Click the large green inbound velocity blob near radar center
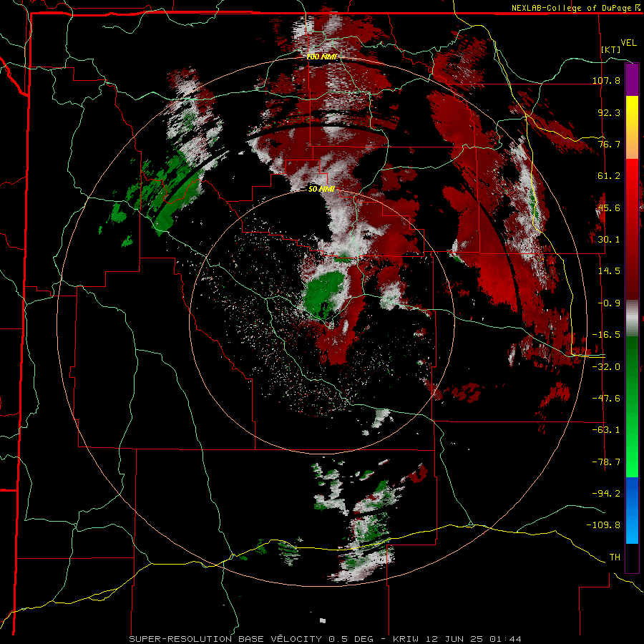Screen dimensions: 644x644 point(323,295)
